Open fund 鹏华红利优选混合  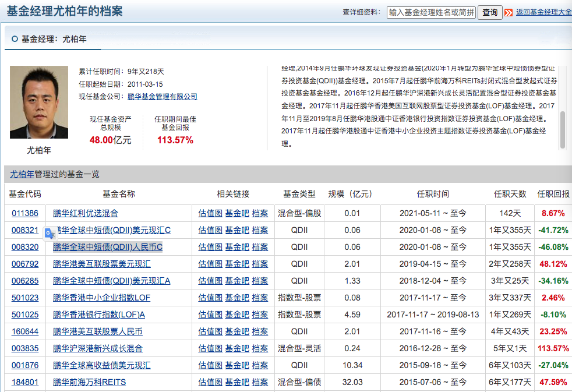pos(86,213)
